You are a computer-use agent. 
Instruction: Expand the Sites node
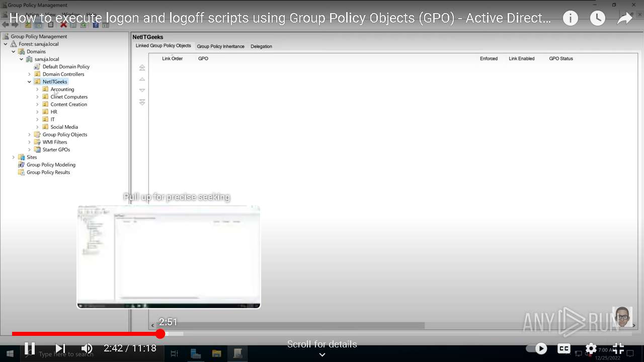(14, 157)
